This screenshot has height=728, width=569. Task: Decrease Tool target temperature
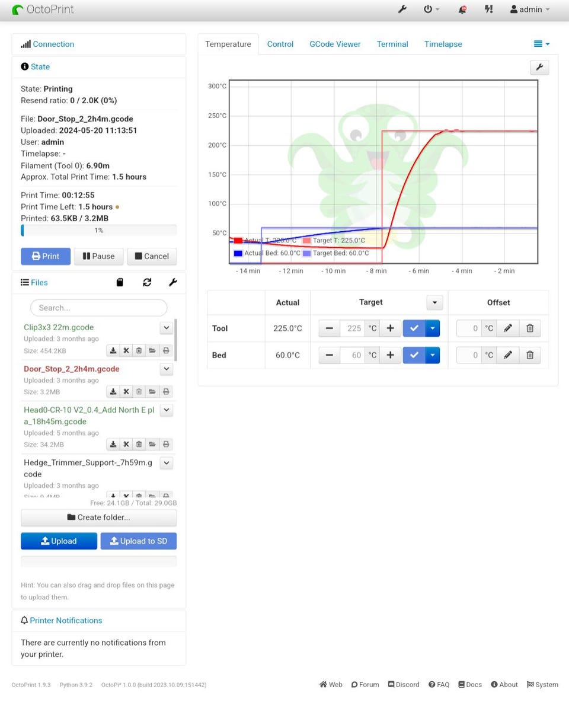click(x=329, y=328)
